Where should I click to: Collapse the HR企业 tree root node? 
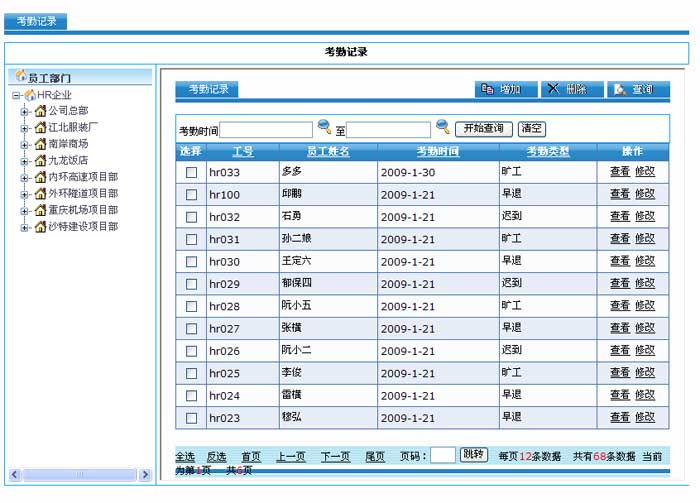[x=16, y=95]
